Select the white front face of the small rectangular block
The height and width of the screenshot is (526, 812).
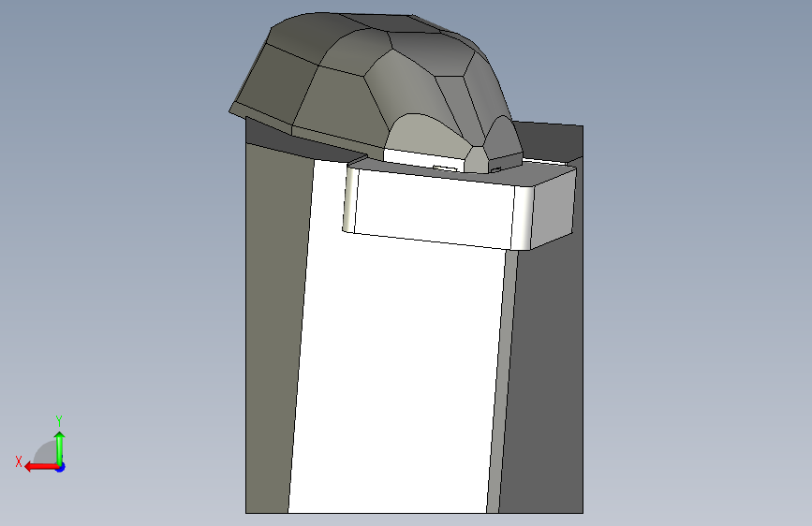coord(434,210)
